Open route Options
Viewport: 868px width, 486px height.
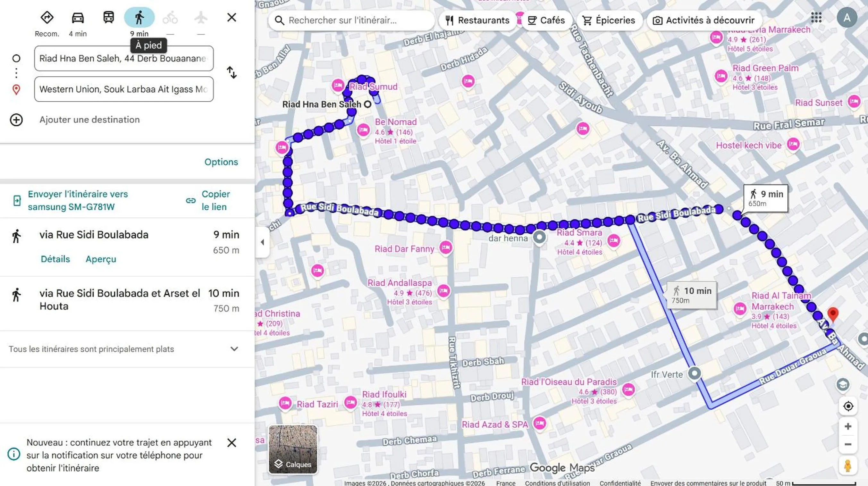(221, 162)
